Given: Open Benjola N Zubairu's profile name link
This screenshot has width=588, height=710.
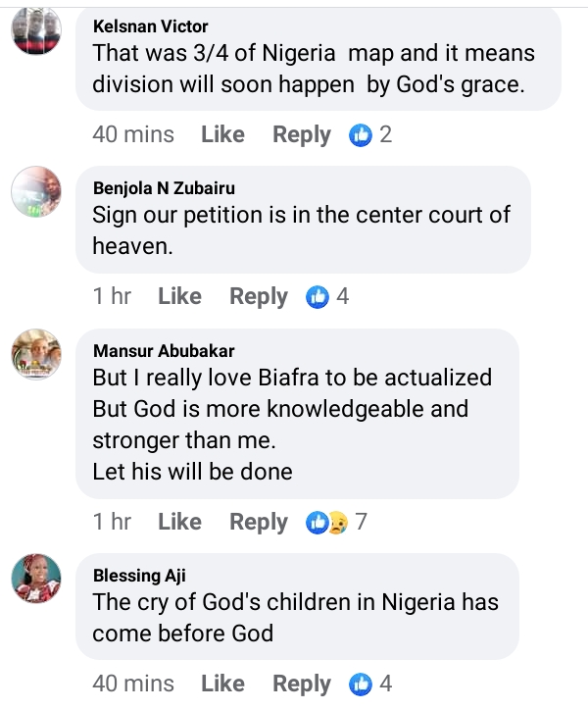Looking at the screenshot, I should pyautogui.click(x=164, y=188).
